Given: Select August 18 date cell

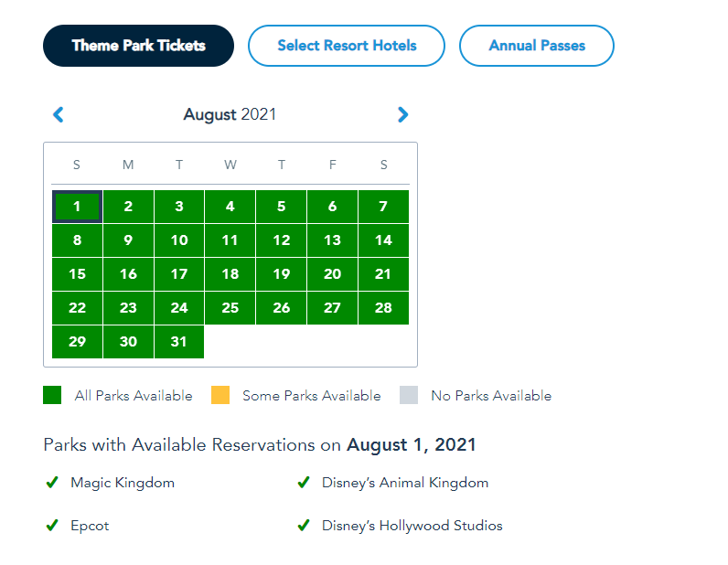Looking at the screenshot, I should [230, 274].
